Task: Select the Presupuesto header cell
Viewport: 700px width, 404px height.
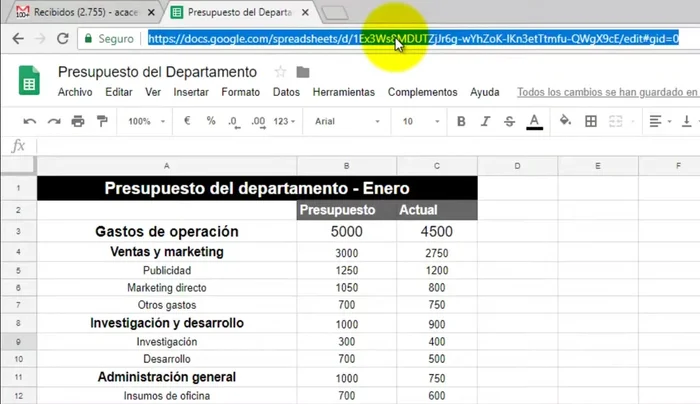Action: (x=346, y=210)
